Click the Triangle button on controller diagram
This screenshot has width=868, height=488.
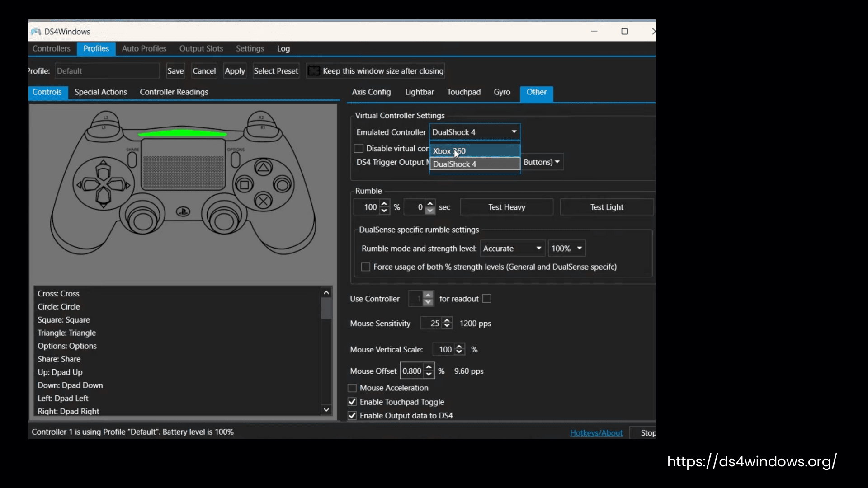263,169
